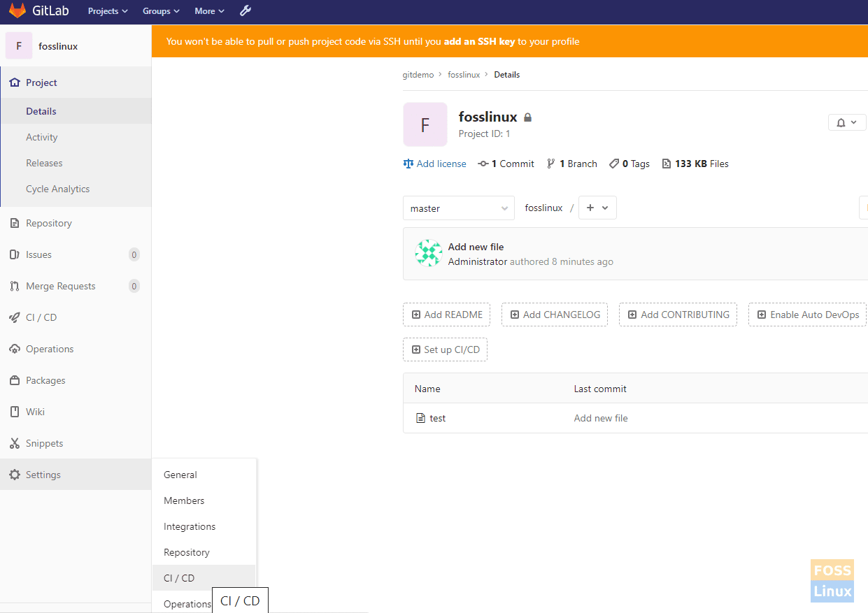Click the Enable Auto DevOps button
This screenshot has width=868, height=613.
pos(808,315)
